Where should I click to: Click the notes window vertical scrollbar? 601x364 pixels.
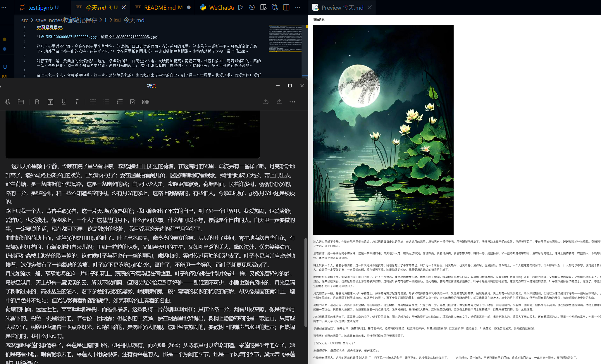click(306, 282)
